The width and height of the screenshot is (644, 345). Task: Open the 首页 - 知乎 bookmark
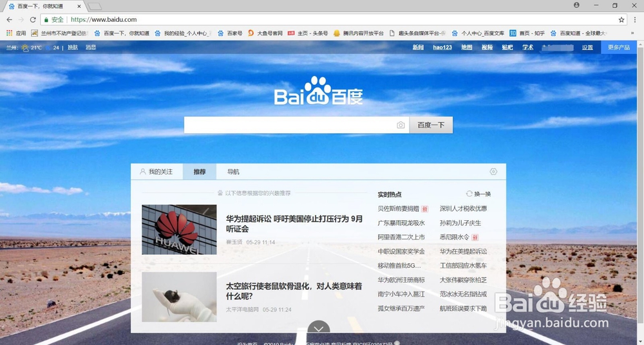(x=527, y=33)
